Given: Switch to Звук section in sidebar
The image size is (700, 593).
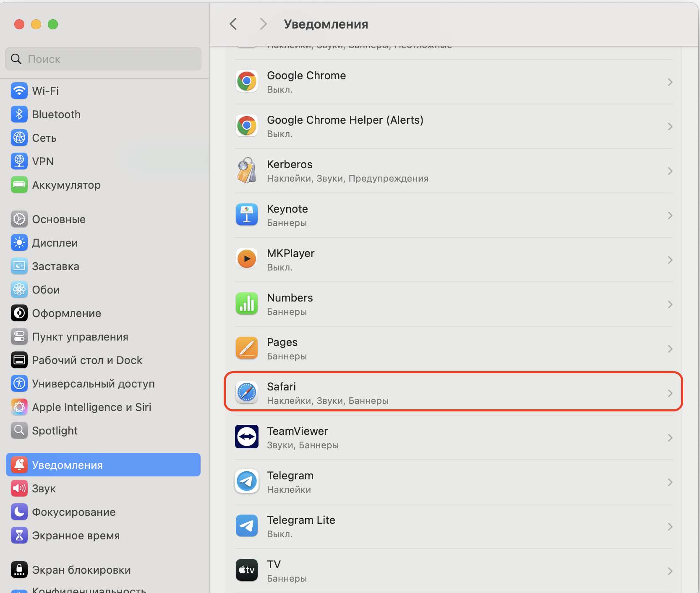Looking at the screenshot, I should click(x=44, y=489).
